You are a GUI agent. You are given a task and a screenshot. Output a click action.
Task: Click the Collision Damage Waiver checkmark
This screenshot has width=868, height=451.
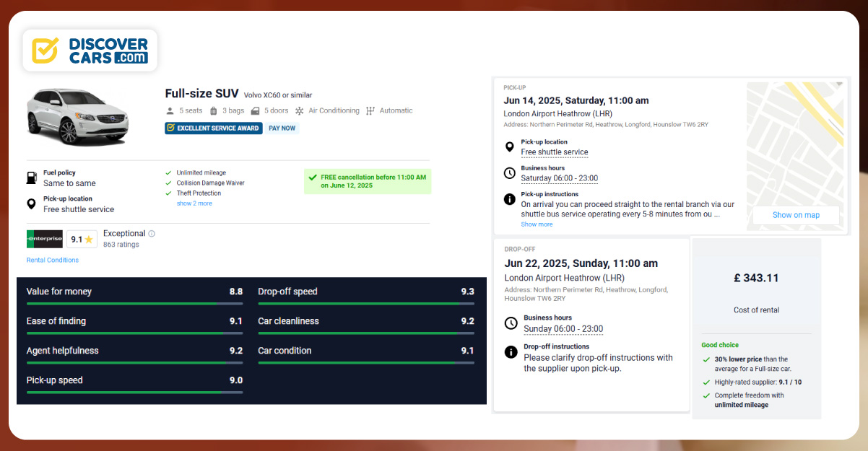(x=168, y=183)
